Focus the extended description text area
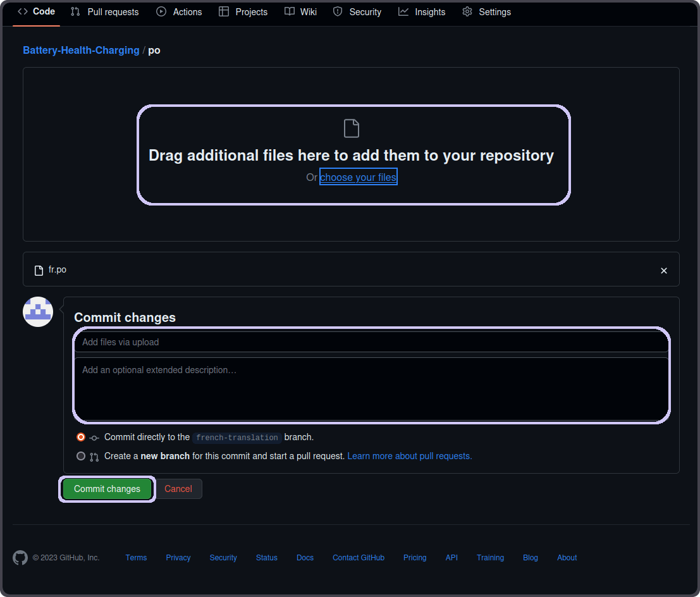This screenshot has width=700, height=597. point(371,388)
